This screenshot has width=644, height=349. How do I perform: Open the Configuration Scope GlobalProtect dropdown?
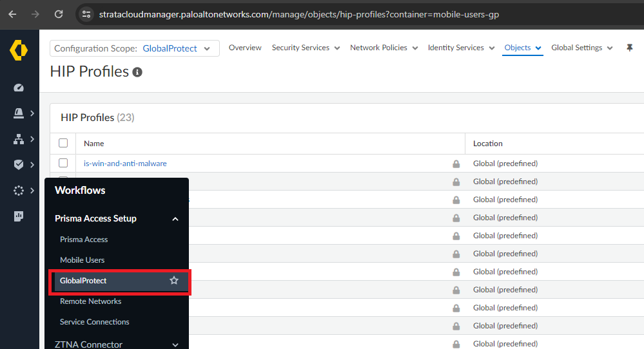(135, 48)
